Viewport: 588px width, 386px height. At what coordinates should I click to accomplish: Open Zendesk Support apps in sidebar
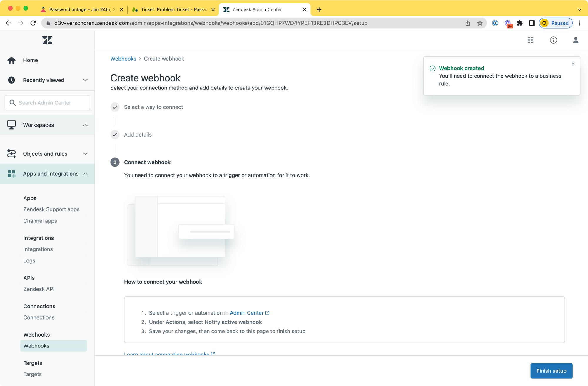pyautogui.click(x=51, y=209)
